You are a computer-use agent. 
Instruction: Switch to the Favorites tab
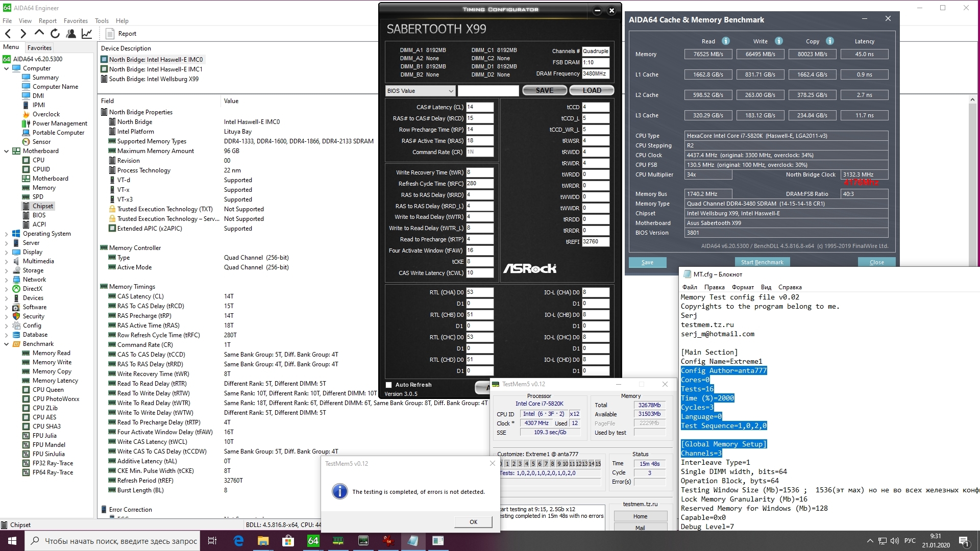39,47
